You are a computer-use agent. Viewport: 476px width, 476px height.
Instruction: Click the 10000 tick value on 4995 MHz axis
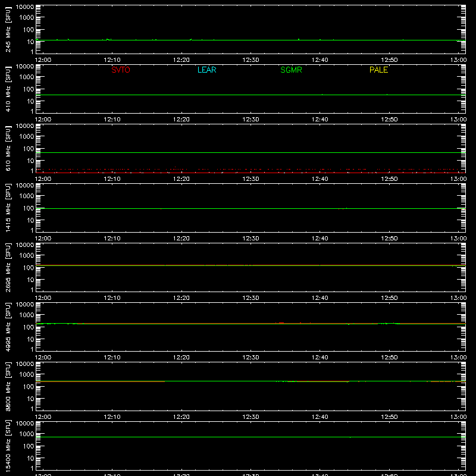[x=25, y=305]
